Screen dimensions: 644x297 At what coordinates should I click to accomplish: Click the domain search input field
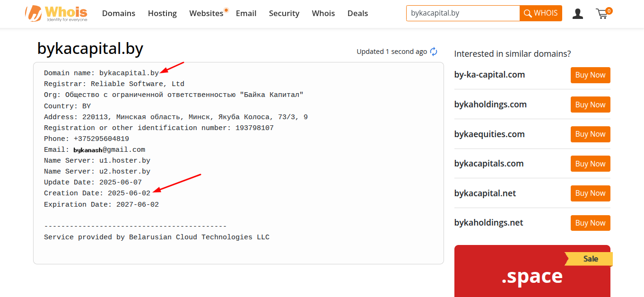pyautogui.click(x=463, y=13)
